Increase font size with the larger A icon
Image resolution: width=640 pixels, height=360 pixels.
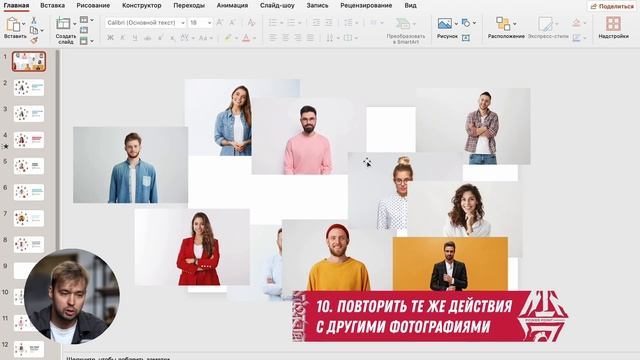pos(220,22)
